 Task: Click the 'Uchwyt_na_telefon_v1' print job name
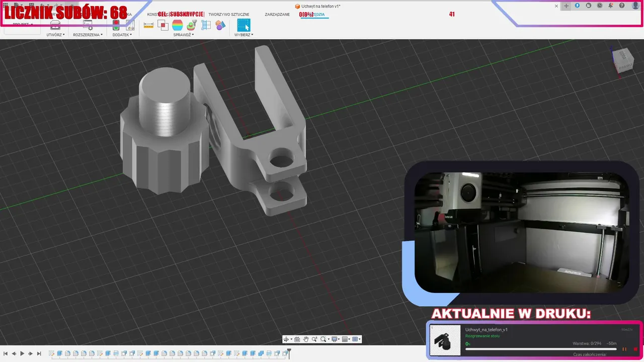(486, 329)
